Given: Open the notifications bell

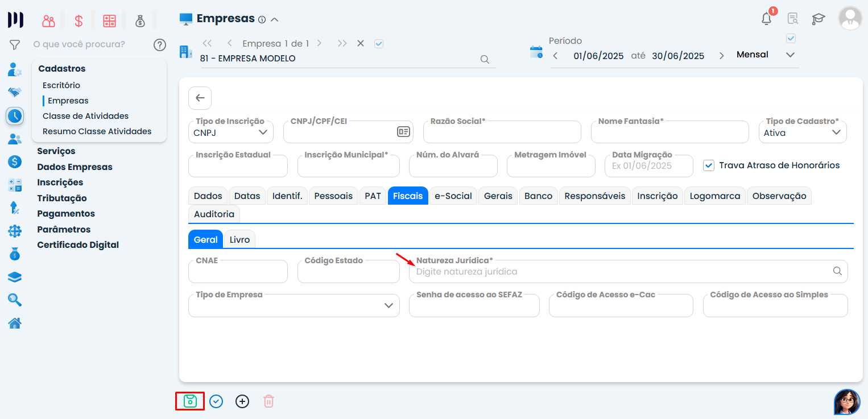Looking at the screenshot, I should [766, 19].
